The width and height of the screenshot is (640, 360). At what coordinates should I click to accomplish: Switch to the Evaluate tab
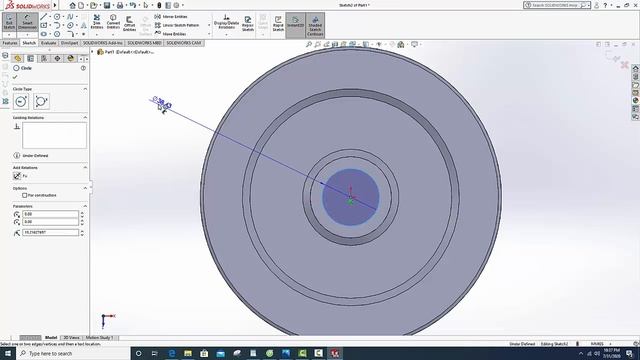[48, 43]
